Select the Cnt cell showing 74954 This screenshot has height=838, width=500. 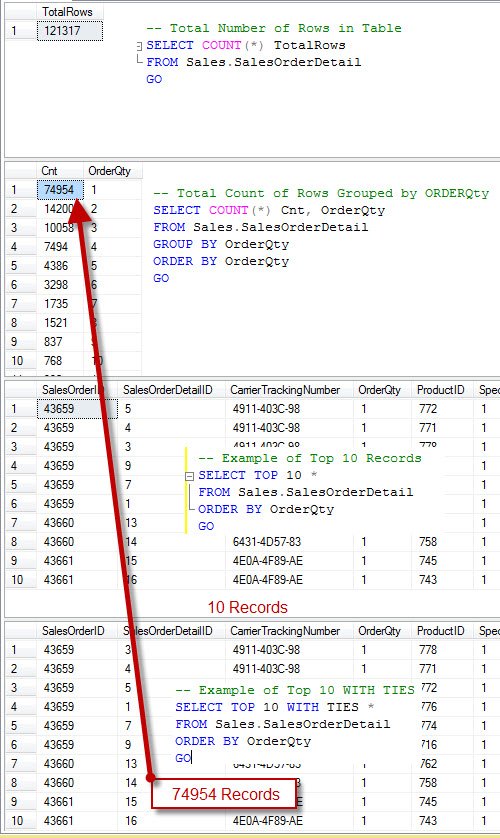60,190
